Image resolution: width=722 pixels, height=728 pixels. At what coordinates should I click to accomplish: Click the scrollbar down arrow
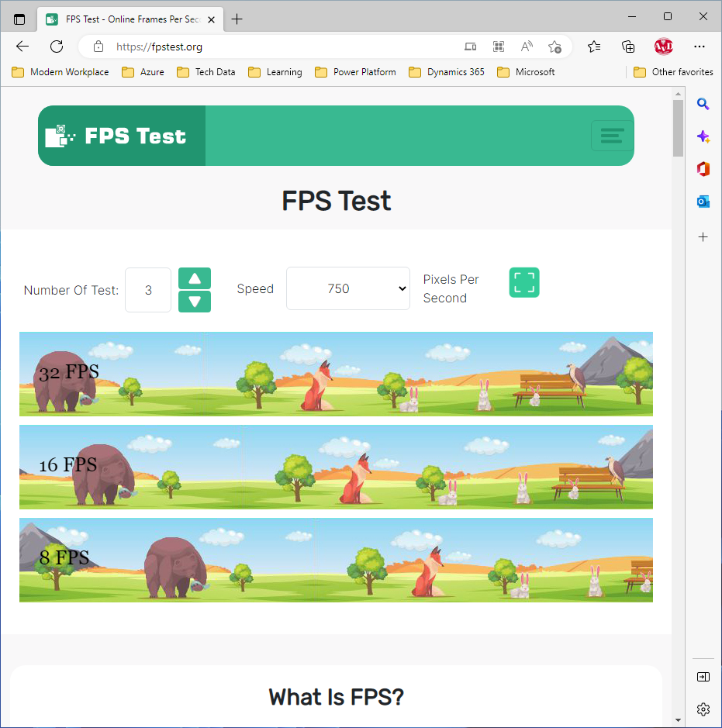pos(678,720)
